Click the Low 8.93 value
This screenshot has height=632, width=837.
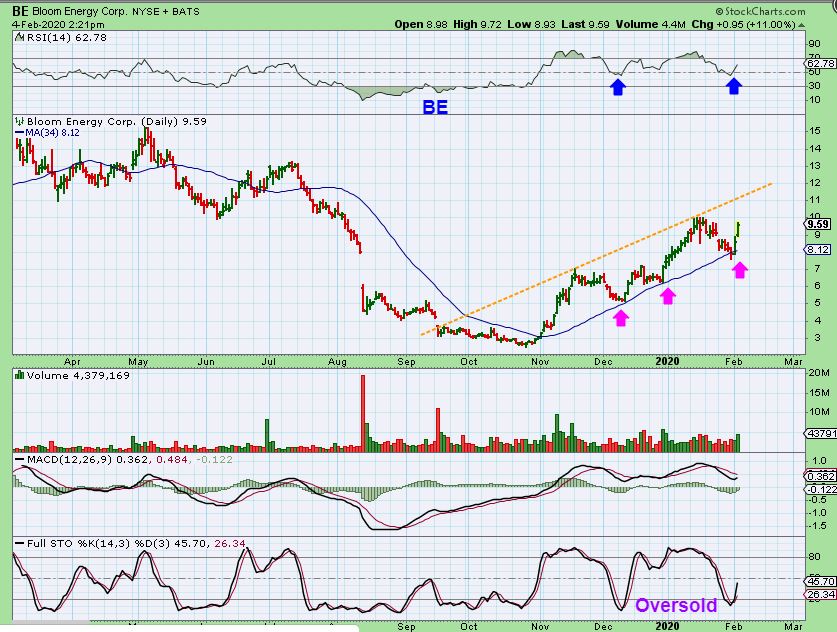pyautogui.click(x=531, y=25)
